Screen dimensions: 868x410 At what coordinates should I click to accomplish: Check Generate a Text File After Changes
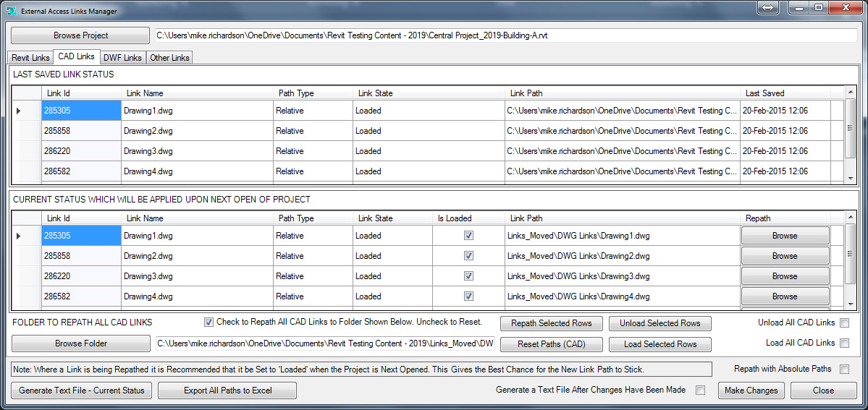click(700, 390)
